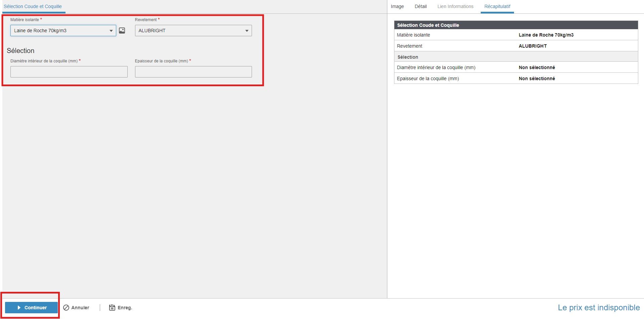This screenshot has height=319, width=644.
Task: Click the prohibition icon on the Annuler action
Action: pos(66,307)
